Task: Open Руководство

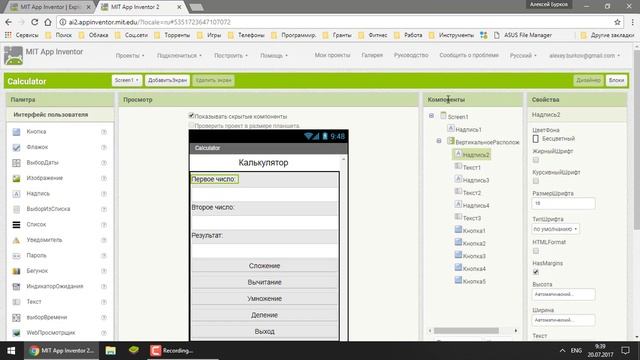Action: click(x=411, y=55)
